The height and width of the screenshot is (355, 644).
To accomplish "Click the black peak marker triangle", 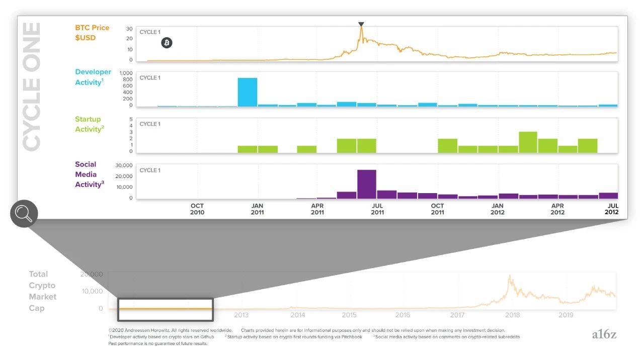I will [361, 24].
